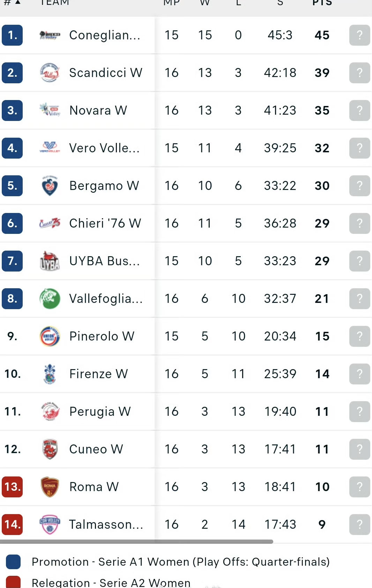Open Firenze W team page
372x588 pixels.
(99, 374)
